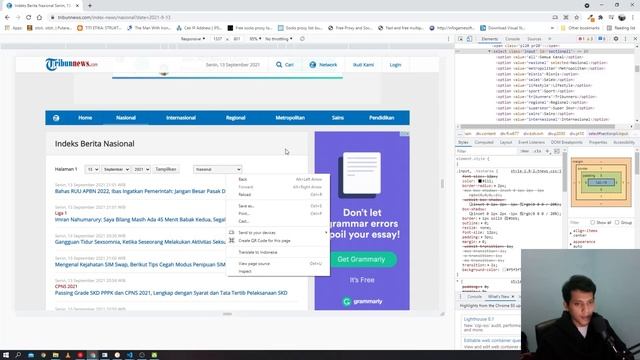Check the Show all checkbox

click(593, 222)
